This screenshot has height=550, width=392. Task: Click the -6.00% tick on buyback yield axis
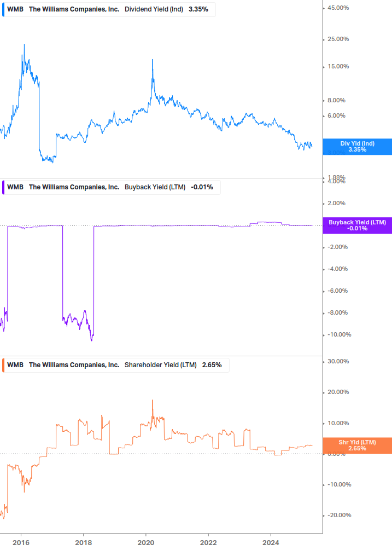pos(338,291)
